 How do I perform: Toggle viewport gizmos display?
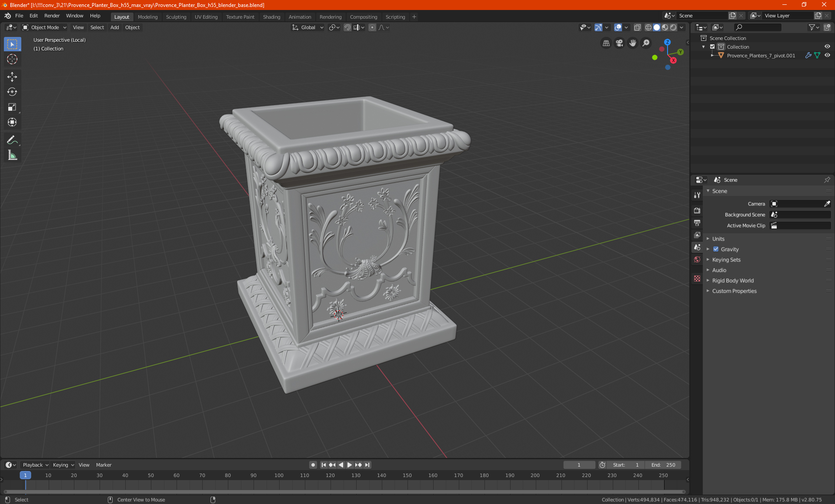click(x=598, y=27)
